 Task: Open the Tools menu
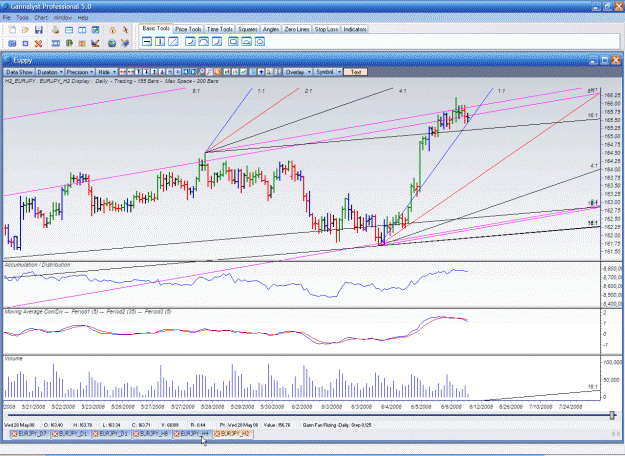click(22, 18)
